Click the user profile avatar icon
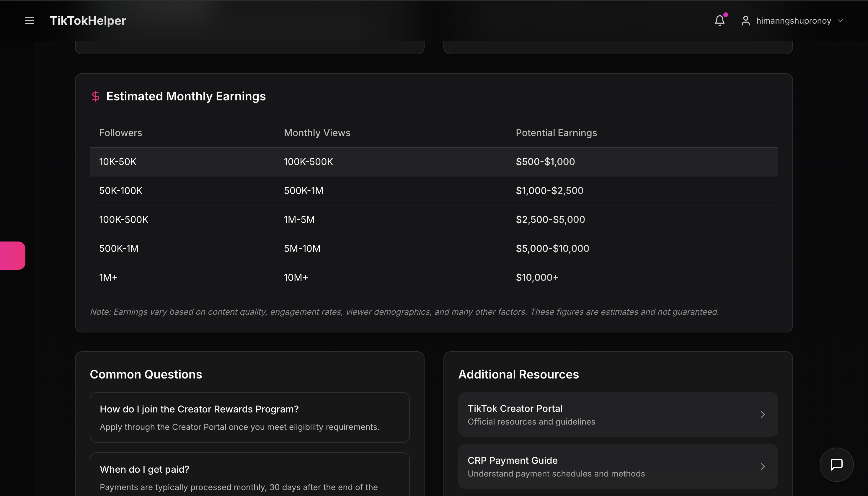Screen dimensions: 868x496 coord(745,21)
